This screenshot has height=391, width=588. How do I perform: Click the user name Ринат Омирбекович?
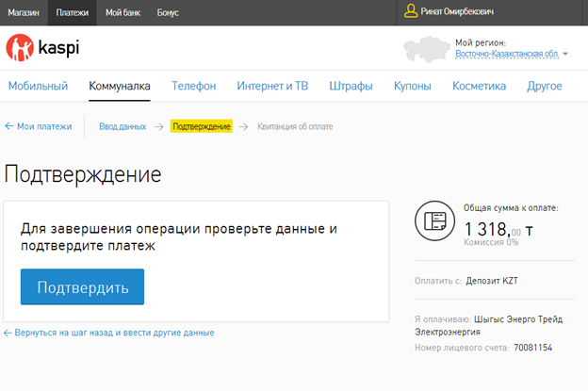tap(457, 11)
